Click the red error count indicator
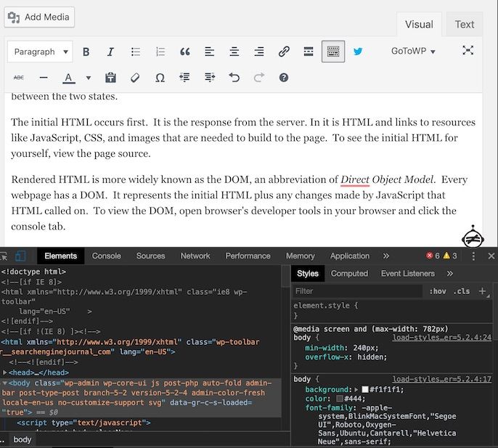 (433, 256)
